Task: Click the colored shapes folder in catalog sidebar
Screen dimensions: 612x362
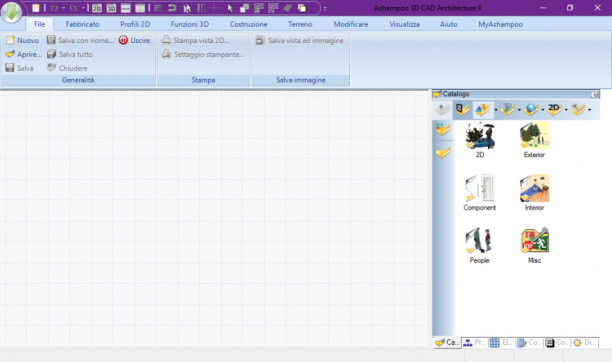Action: pos(443,129)
